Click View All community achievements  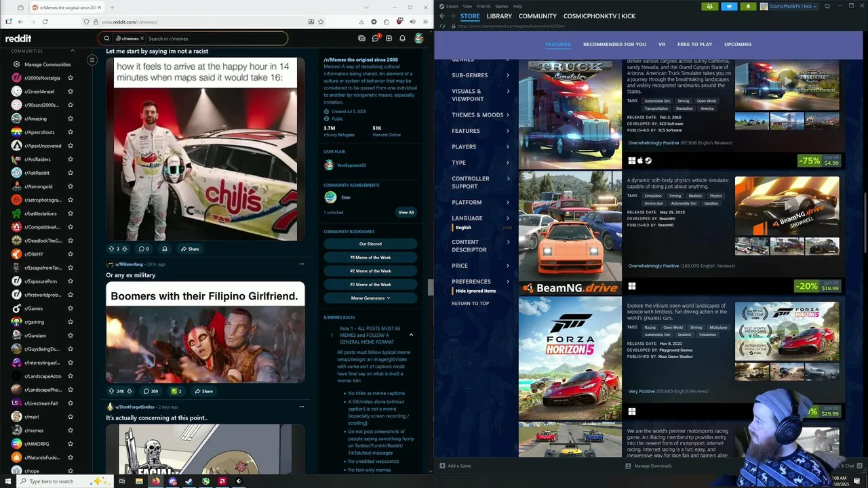pyautogui.click(x=406, y=212)
